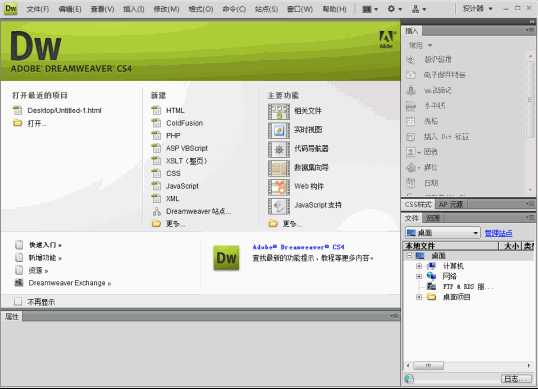
Task: Open the Site dropdown in the application bar
Action: pos(419,9)
